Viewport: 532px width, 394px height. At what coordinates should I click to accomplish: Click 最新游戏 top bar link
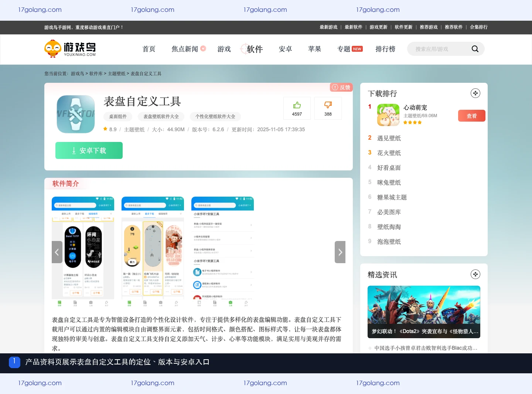(328, 27)
